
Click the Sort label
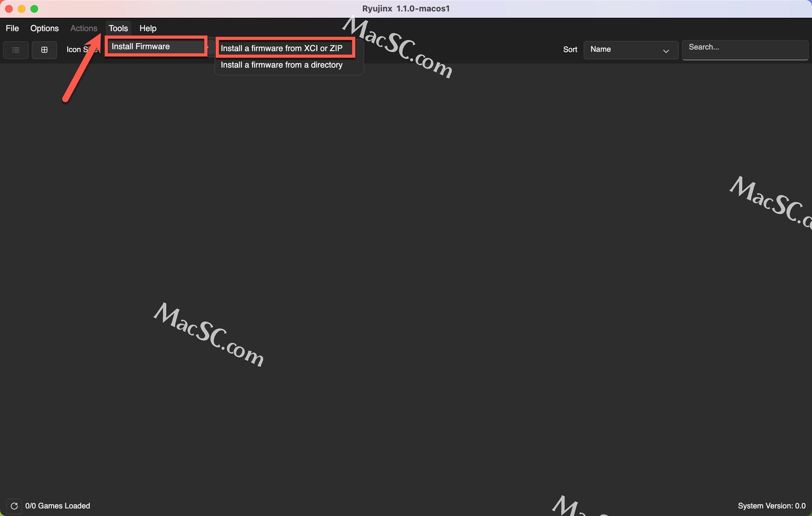pyautogui.click(x=570, y=49)
